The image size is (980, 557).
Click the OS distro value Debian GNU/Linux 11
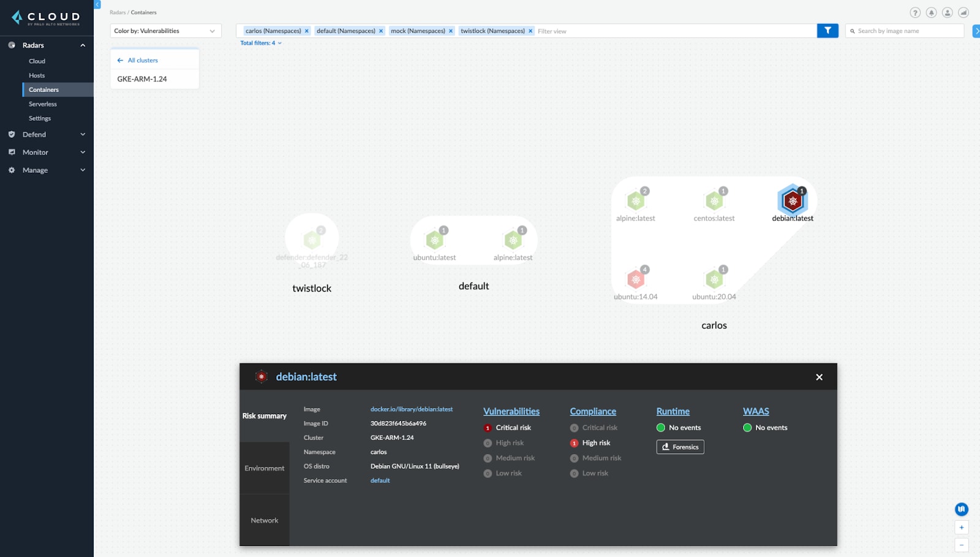pos(415,466)
